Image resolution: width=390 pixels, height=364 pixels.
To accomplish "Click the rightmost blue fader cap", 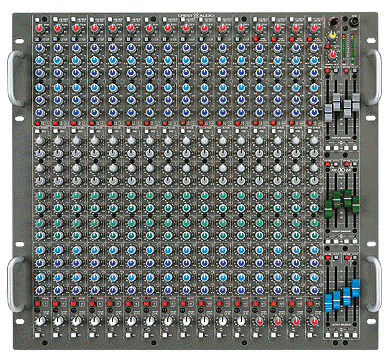I will [356, 288].
